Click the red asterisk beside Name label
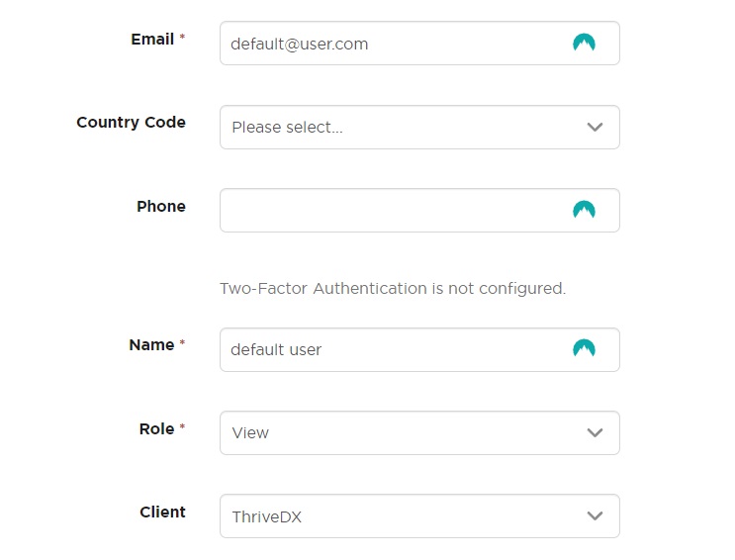The height and width of the screenshot is (560, 735). click(x=182, y=342)
